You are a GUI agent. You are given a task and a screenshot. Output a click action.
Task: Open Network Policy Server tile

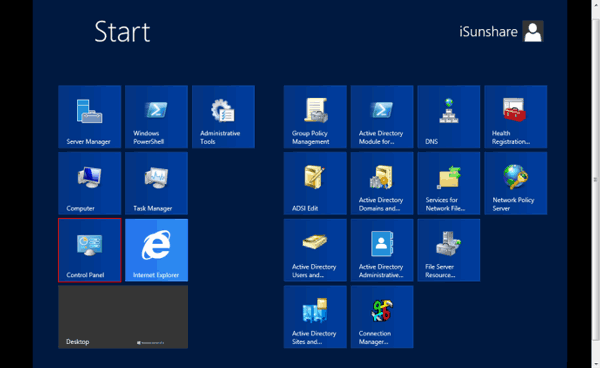point(515,183)
